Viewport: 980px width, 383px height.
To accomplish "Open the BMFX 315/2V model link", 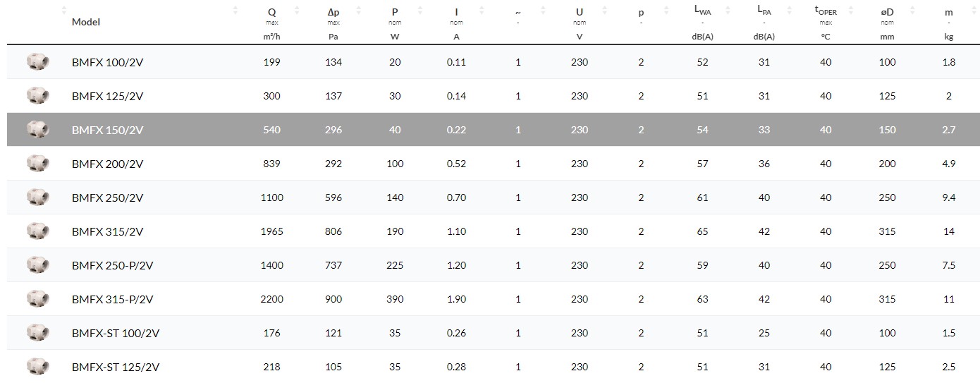I will [x=107, y=231].
